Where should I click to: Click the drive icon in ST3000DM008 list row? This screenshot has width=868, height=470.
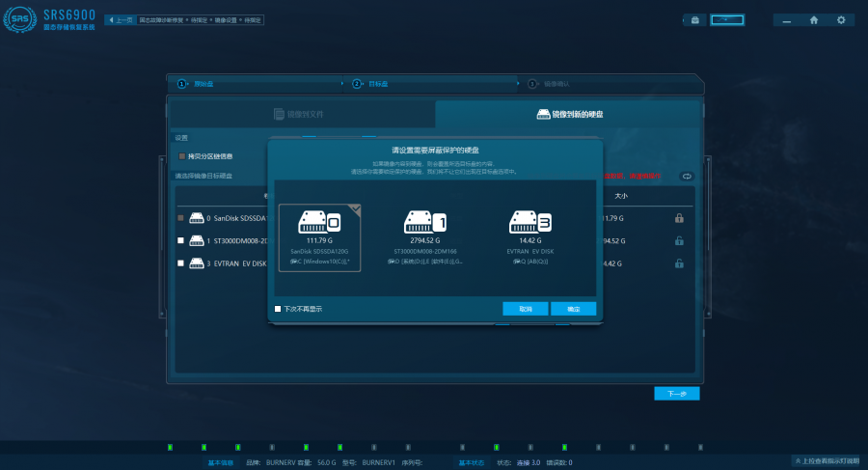click(197, 240)
